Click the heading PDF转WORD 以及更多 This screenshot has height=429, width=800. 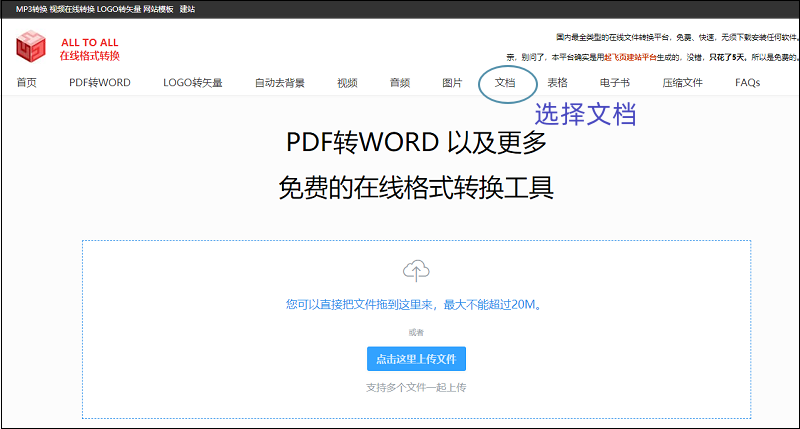point(416,142)
